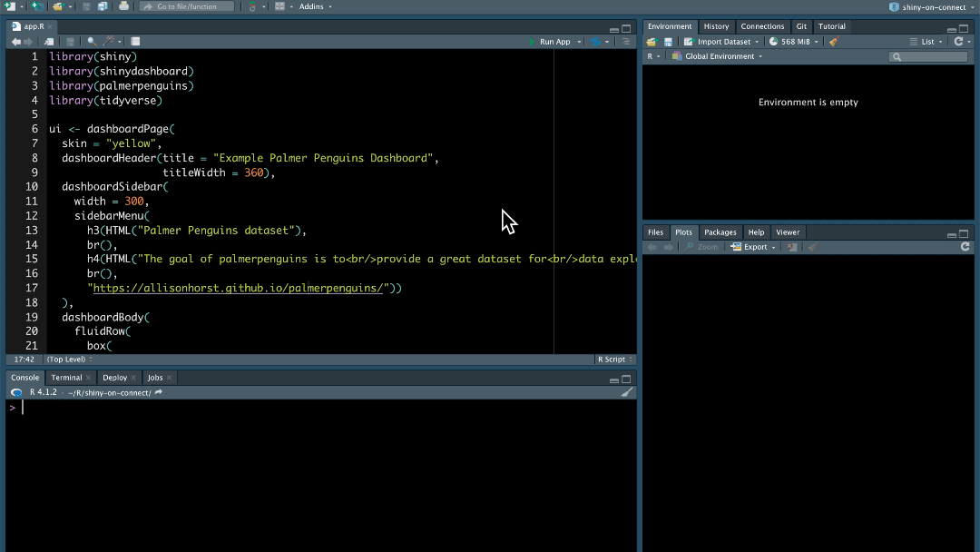Switch to the History tab
Image resolution: width=980 pixels, height=552 pixels.
716,26
